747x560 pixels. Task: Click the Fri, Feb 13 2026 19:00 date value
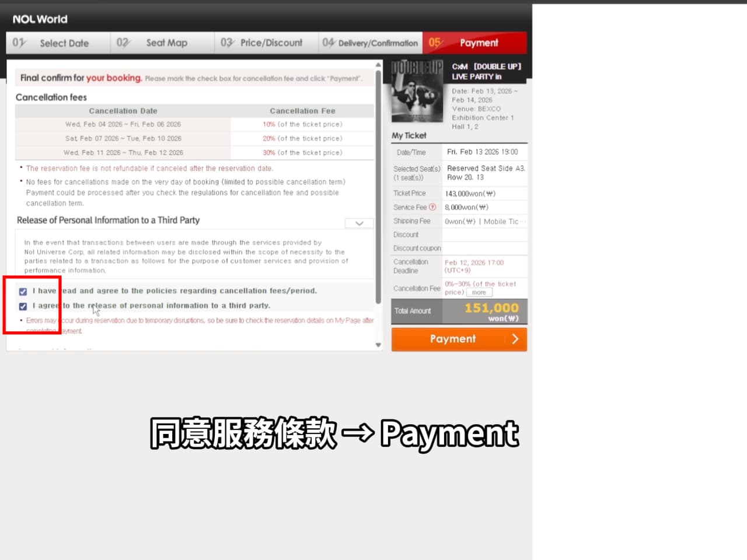pyautogui.click(x=483, y=152)
